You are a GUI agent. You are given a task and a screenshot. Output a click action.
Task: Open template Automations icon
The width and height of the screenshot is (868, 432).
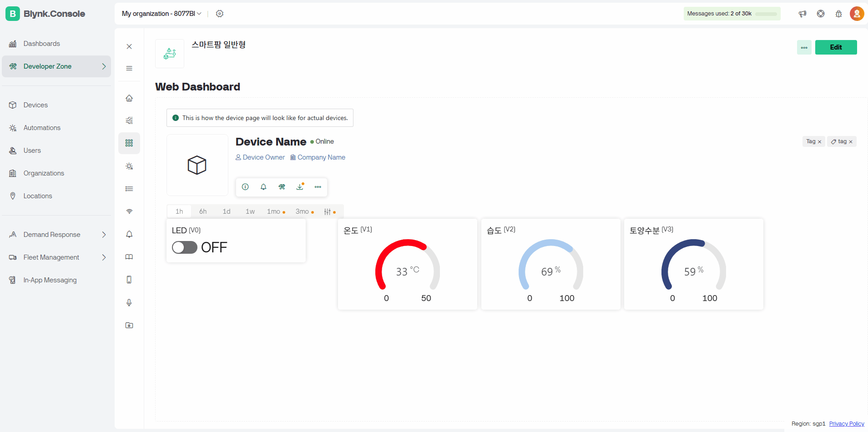point(129,166)
